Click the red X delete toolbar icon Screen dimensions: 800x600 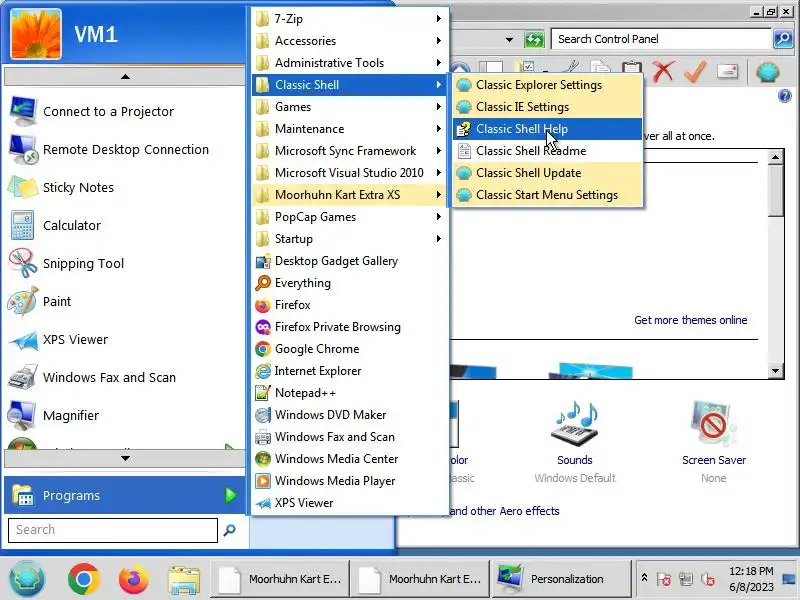pyautogui.click(x=663, y=71)
